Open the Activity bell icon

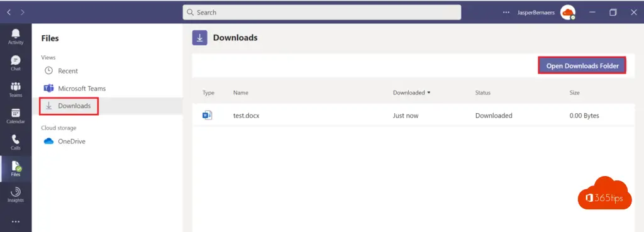point(16,37)
